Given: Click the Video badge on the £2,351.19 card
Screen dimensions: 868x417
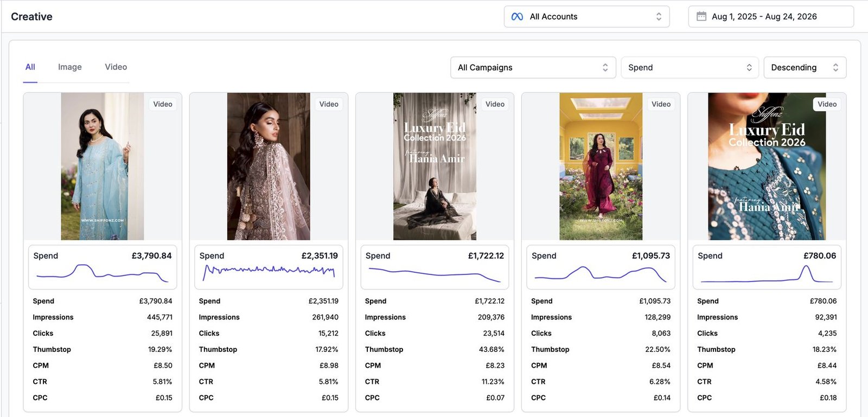Looking at the screenshot, I should click(329, 104).
